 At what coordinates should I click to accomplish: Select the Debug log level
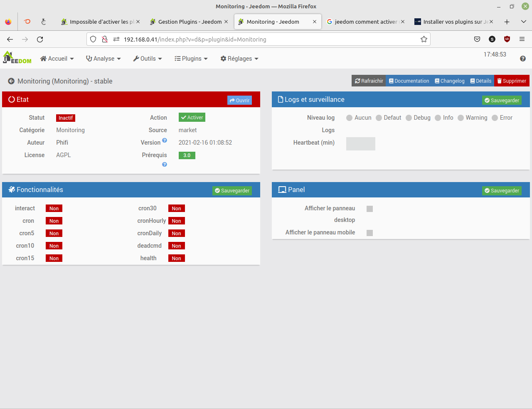tap(409, 118)
